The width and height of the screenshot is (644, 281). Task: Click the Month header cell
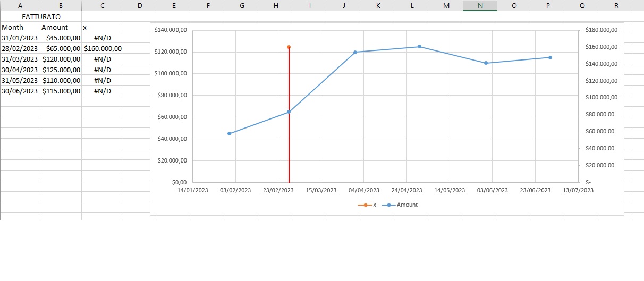pyautogui.click(x=20, y=27)
